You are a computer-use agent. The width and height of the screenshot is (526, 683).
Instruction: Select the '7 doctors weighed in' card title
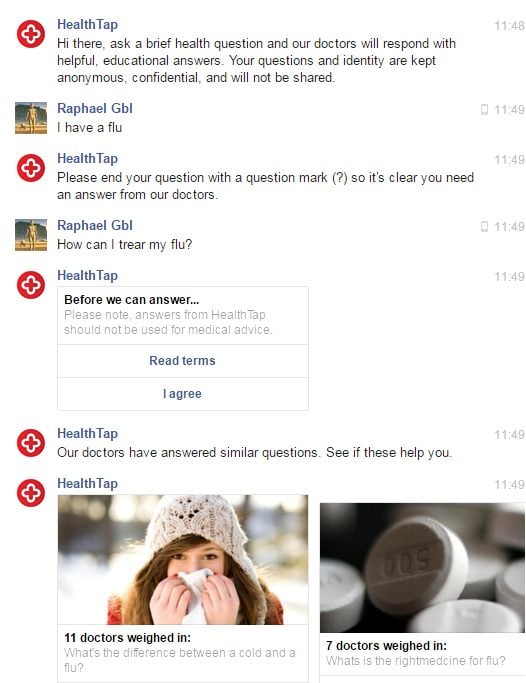[386, 646]
